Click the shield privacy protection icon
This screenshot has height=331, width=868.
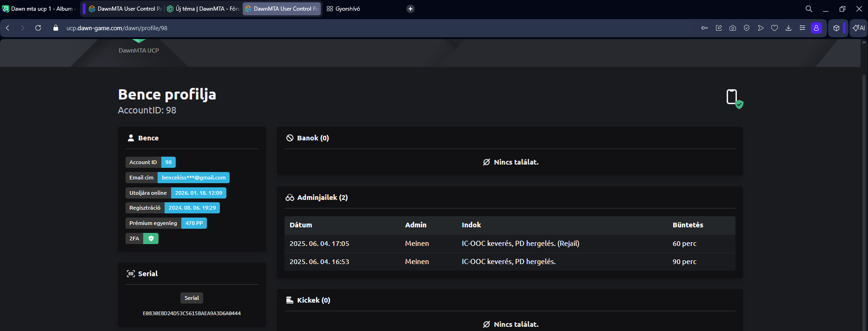coord(747,28)
